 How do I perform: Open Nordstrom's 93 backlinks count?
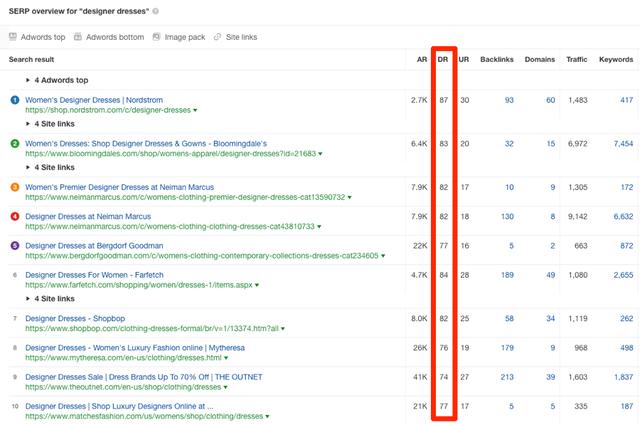click(509, 100)
